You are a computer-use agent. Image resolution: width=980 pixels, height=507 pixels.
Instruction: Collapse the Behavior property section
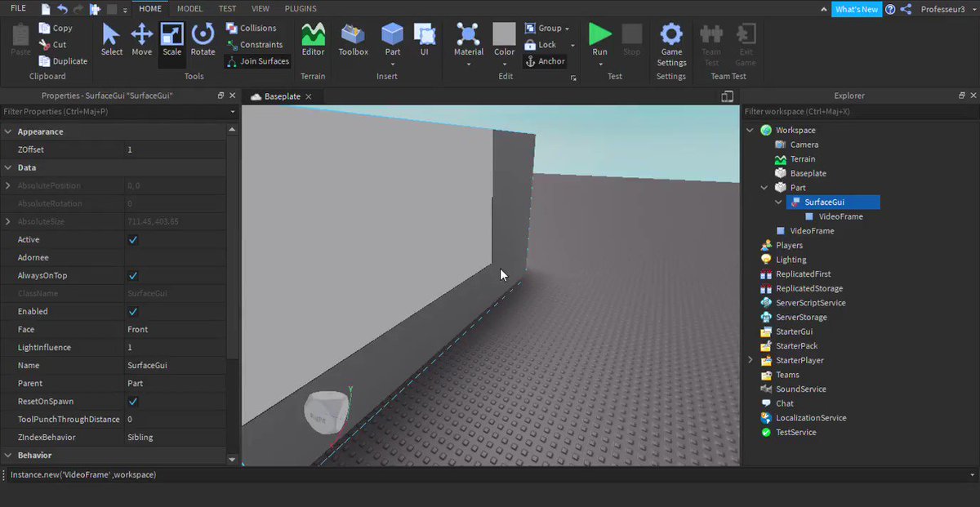7,455
